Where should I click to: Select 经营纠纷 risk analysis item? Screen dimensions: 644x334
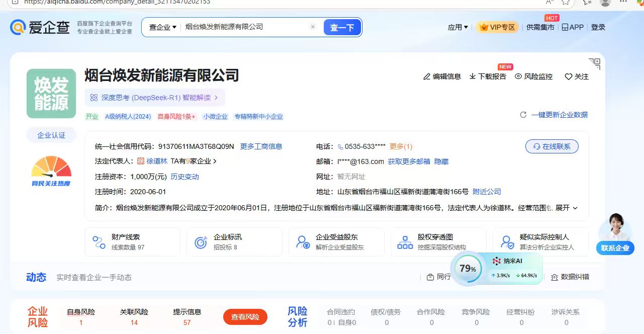pos(521,317)
